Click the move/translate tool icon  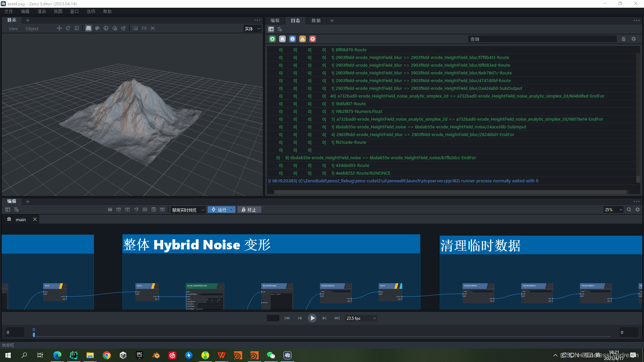pos(59,28)
